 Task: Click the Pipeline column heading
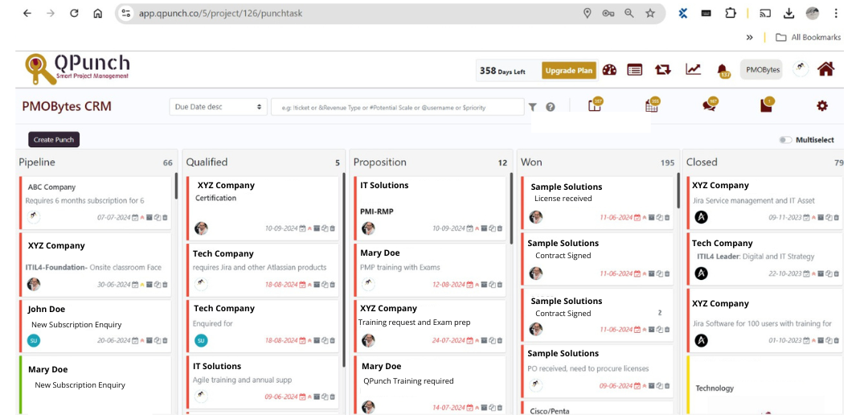[37, 162]
